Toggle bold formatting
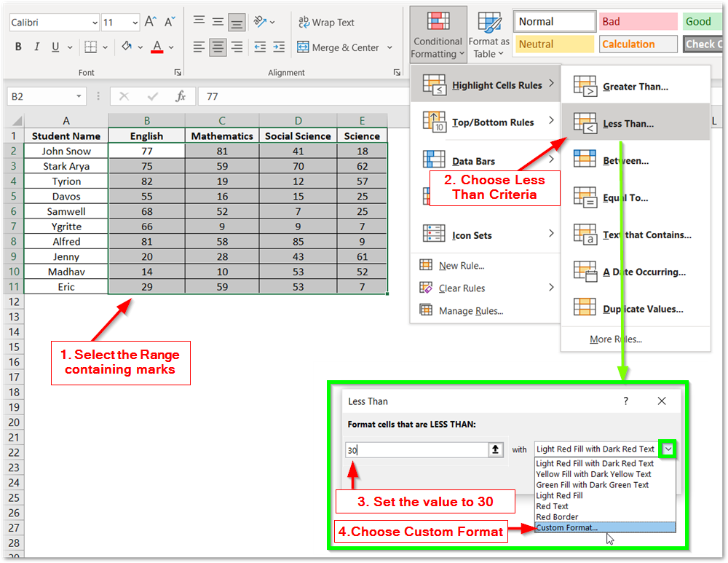This screenshot has width=728, height=563. [x=17, y=46]
